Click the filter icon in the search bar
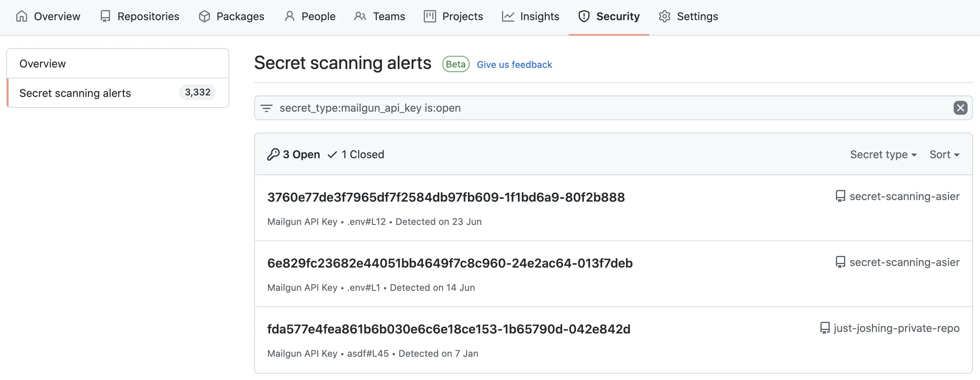The height and width of the screenshot is (380, 980). pos(267,108)
